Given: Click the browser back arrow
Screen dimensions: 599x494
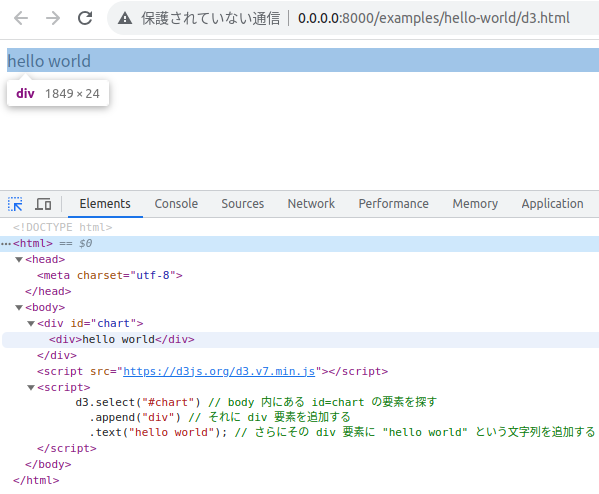Looking at the screenshot, I should coord(21,18).
